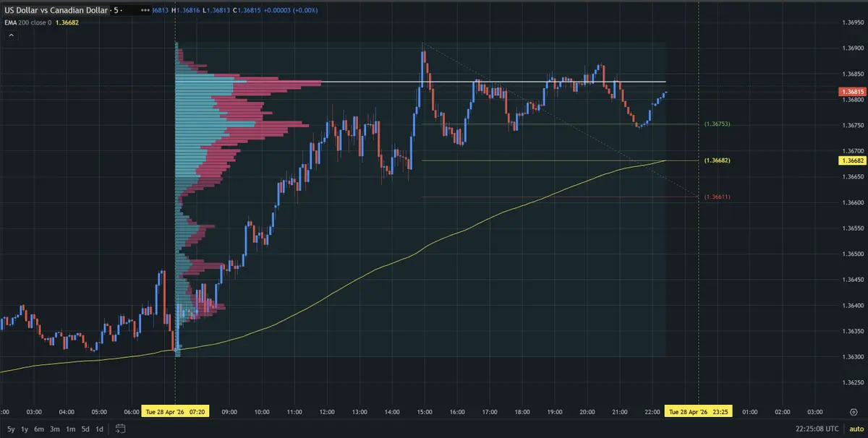Select the 1y time range

coord(24,429)
